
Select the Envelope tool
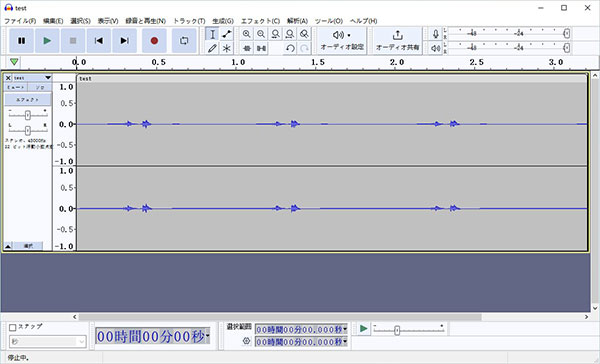pyautogui.click(x=227, y=34)
